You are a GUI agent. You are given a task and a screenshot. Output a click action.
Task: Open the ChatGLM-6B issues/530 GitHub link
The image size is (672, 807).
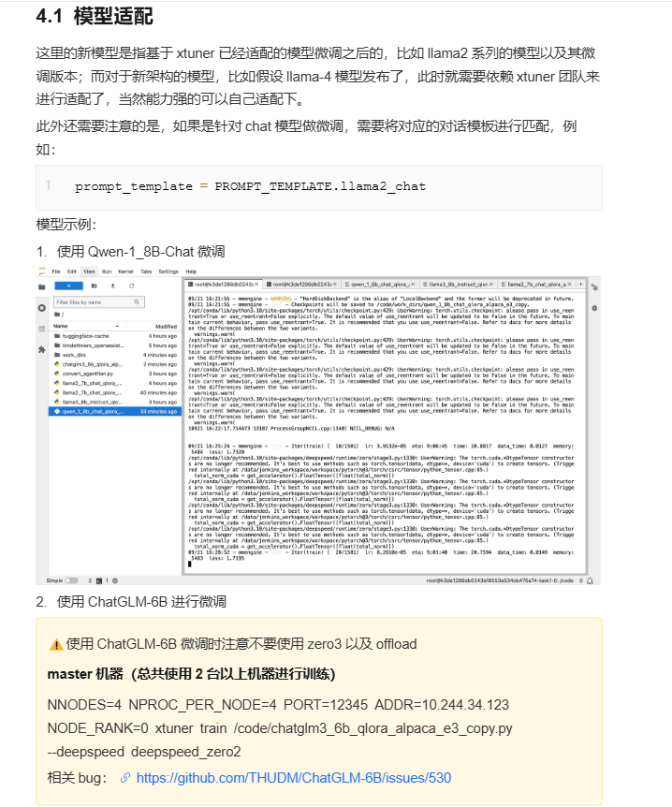pos(294,778)
